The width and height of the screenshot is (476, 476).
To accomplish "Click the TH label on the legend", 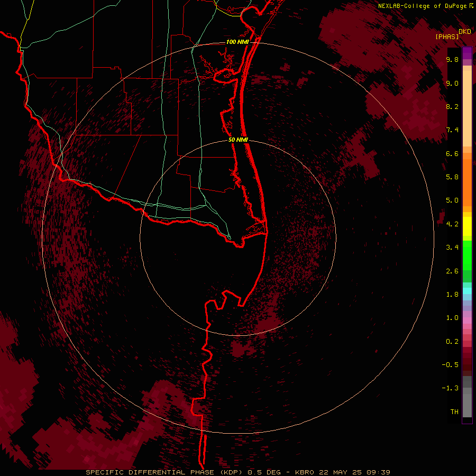I will pos(454,412).
